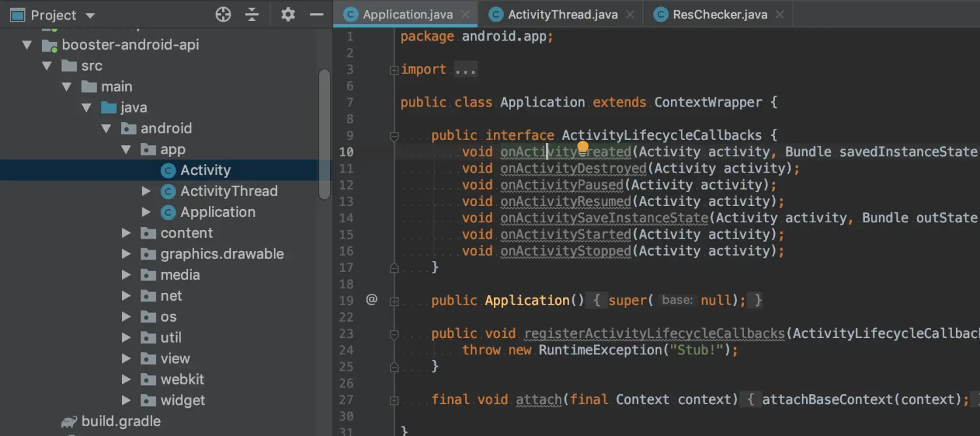Click the folded import ellipsis placeholder

click(466, 70)
